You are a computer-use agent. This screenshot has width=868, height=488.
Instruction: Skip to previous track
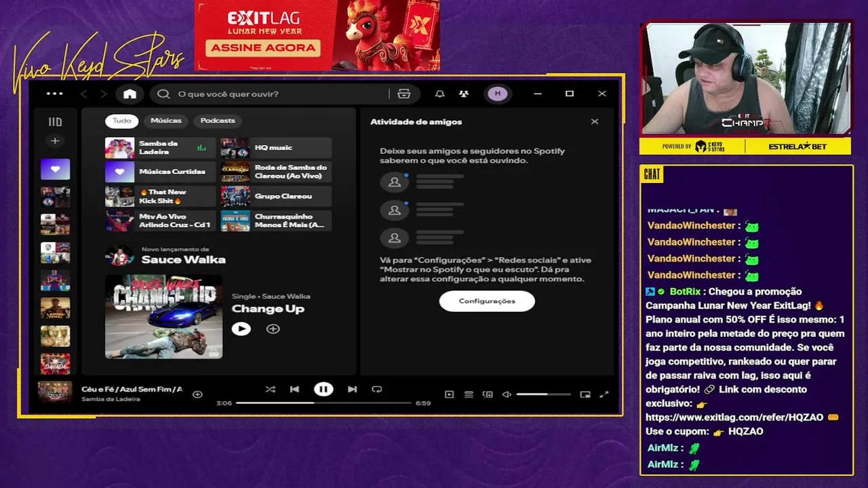294,389
